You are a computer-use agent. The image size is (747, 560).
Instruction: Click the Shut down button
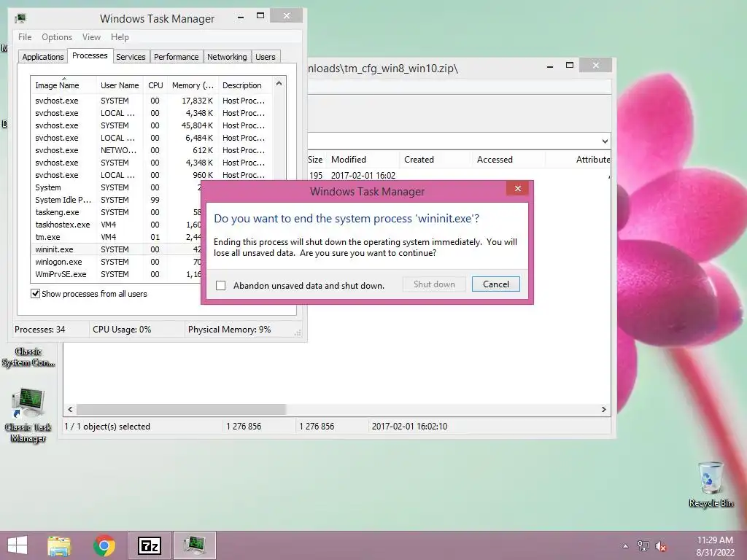click(x=434, y=284)
